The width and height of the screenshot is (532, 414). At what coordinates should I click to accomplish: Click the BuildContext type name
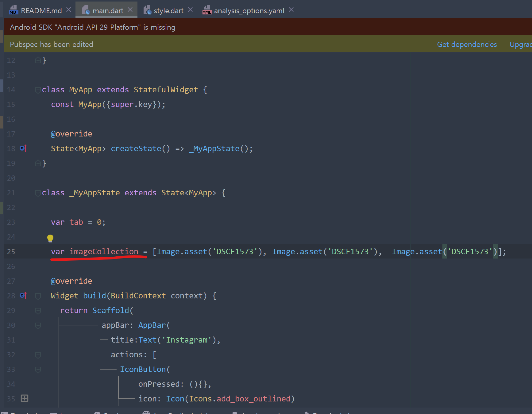click(x=138, y=296)
